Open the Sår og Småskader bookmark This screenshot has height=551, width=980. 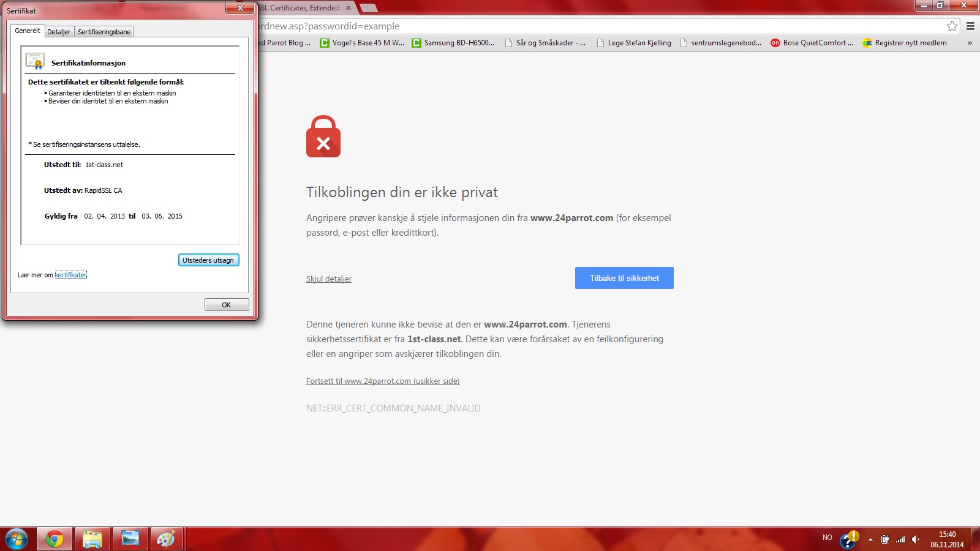[545, 43]
